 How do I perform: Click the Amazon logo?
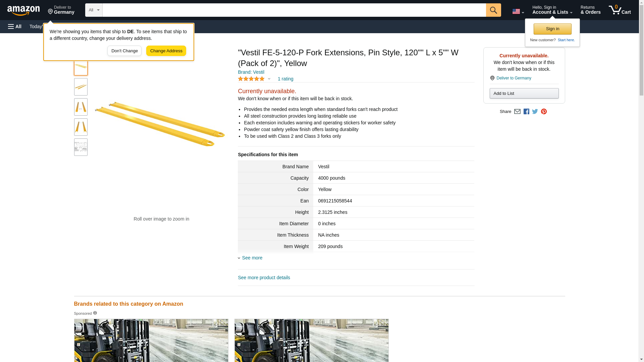click(23, 10)
